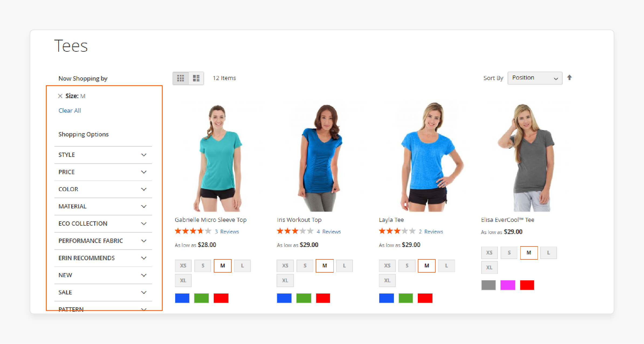Viewport: 644px width, 344px height.
Task: View 2 Reviews for Layla Tee
Action: pyautogui.click(x=431, y=232)
